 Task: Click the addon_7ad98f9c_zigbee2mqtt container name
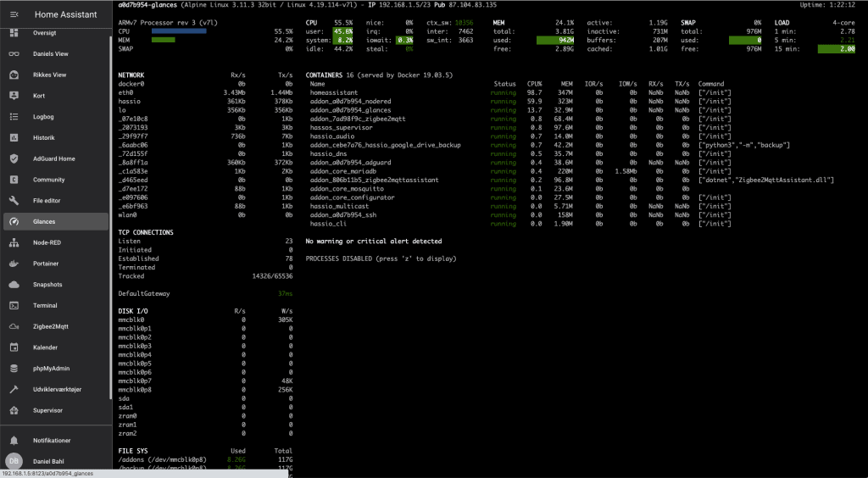point(357,119)
